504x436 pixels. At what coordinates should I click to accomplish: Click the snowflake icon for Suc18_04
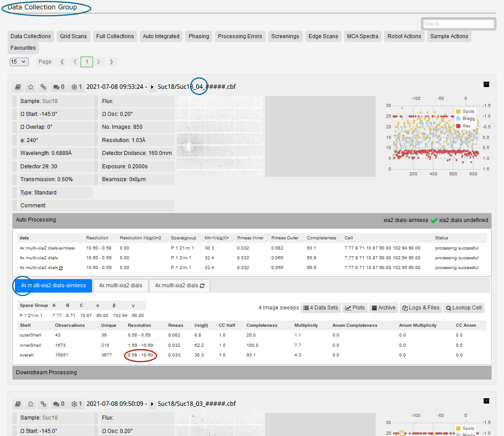pyautogui.click(x=77, y=87)
